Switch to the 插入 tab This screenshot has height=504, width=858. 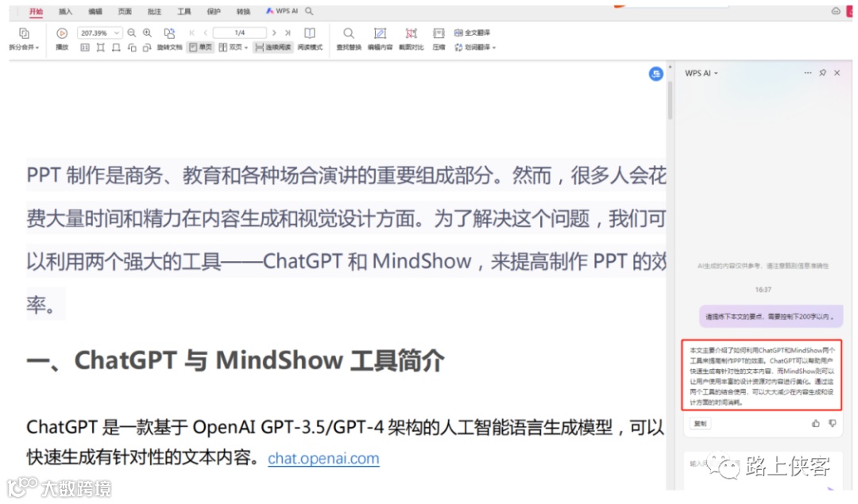pyautogui.click(x=65, y=11)
